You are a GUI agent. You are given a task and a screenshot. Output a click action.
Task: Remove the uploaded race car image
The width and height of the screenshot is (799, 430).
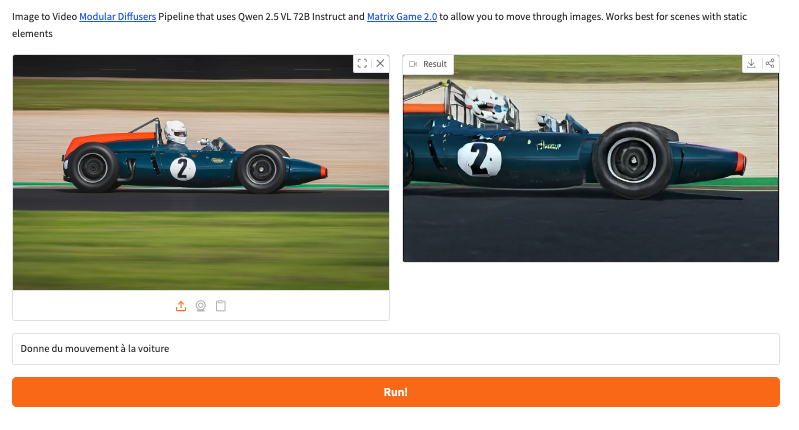(x=380, y=64)
